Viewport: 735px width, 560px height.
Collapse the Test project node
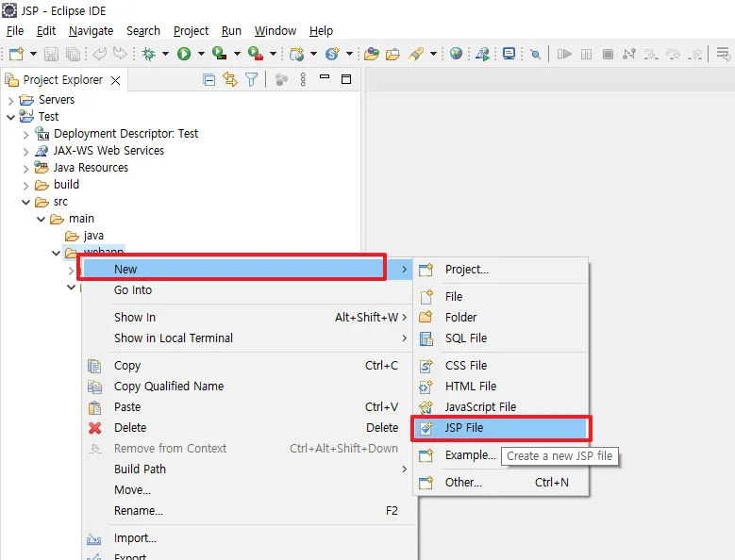[10, 117]
